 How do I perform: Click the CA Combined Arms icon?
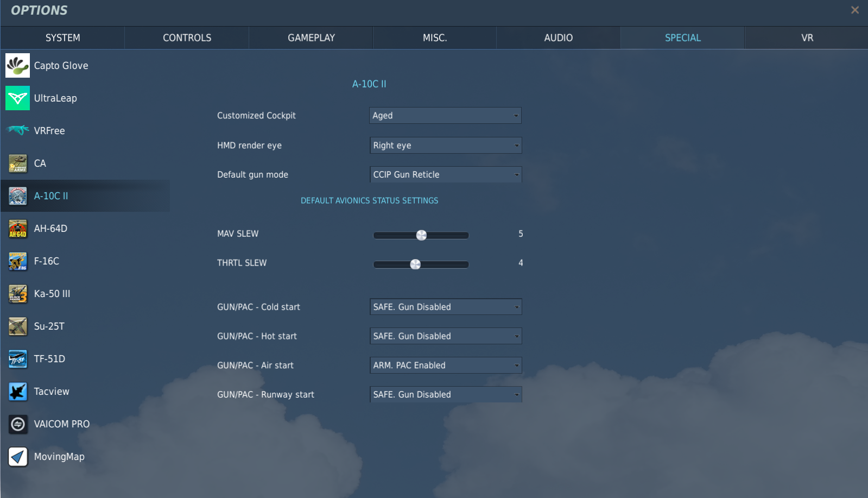pos(18,163)
